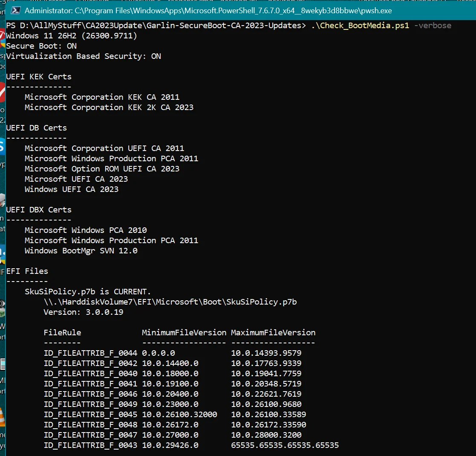Click the Secure Boot: ON line
Screen dimensions: 476x456
pos(41,46)
